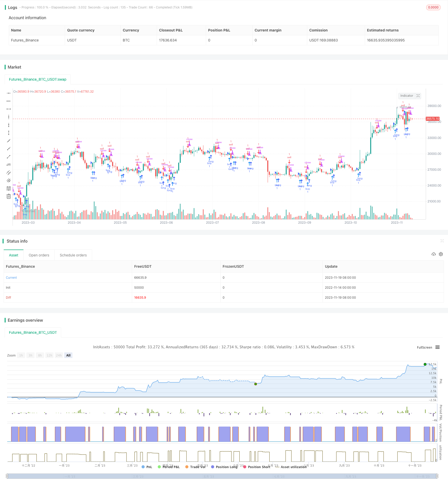Click the navigator range bar near 五月 '23

(209, 476)
